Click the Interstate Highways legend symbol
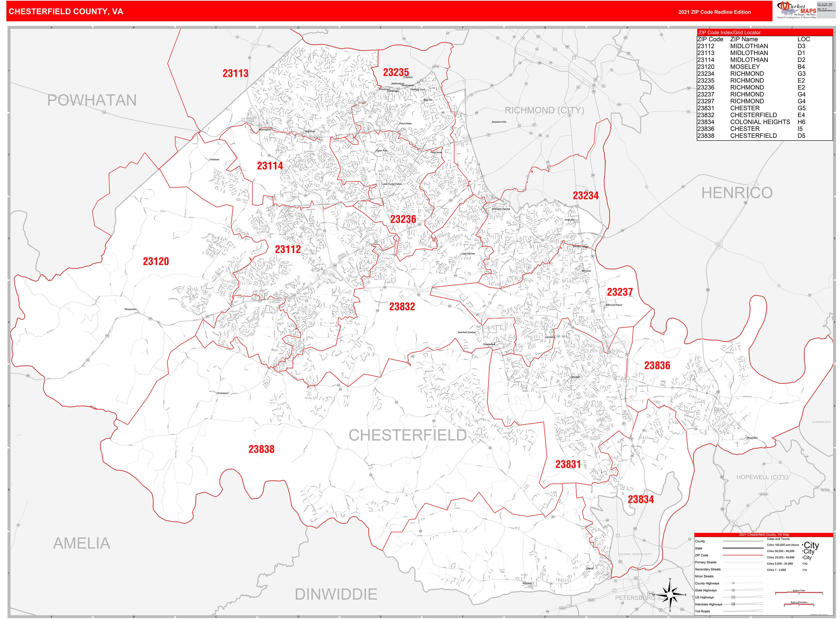 [x=733, y=604]
